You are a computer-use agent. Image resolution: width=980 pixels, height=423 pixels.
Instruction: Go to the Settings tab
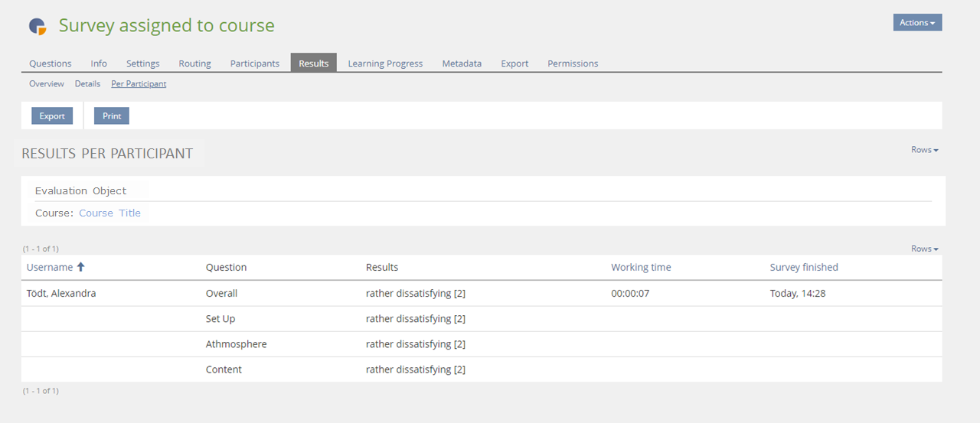[142, 63]
